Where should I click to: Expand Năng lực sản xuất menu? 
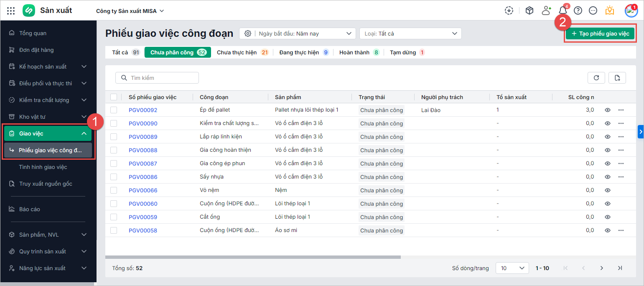[48, 268]
